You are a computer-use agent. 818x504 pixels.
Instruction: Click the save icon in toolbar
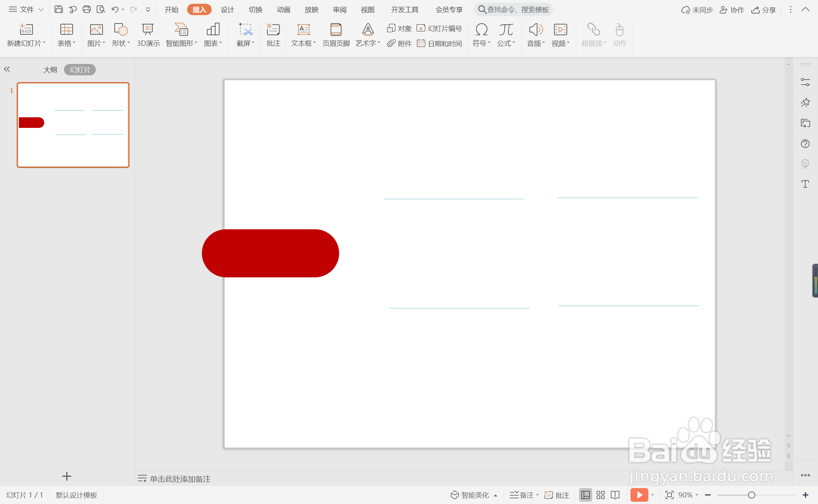coord(58,9)
